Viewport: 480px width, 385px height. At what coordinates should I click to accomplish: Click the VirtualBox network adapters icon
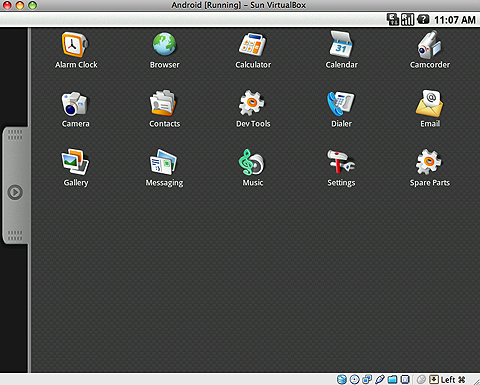coord(367,379)
